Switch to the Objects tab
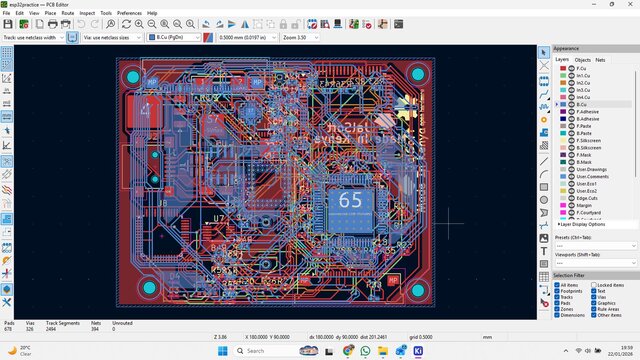The height and width of the screenshot is (360, 640). (582, 60)
